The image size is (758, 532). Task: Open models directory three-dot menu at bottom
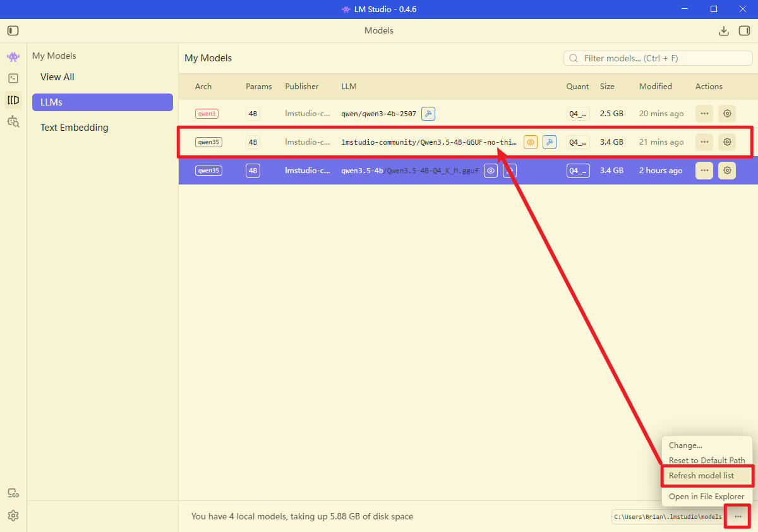click(738, 517)
